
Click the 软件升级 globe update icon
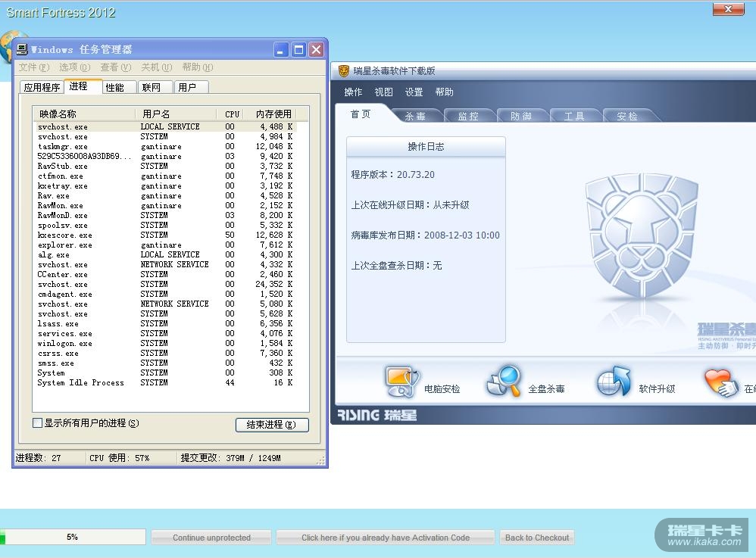pyautogui.click(x=614, y=381)
